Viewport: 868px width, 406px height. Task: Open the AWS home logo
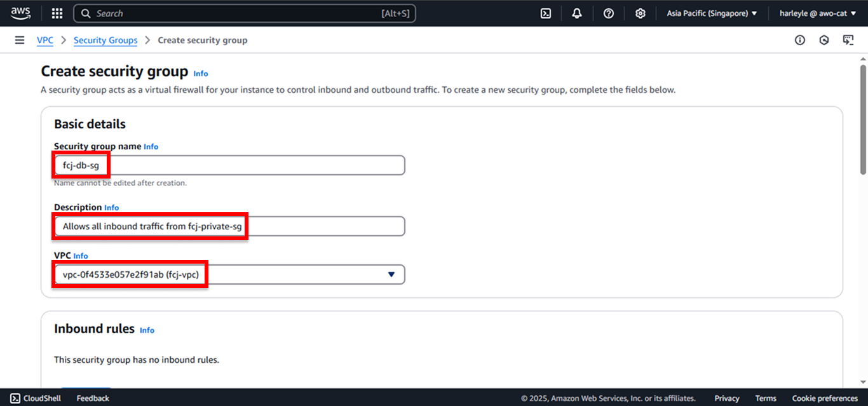[x=20, y=13]
